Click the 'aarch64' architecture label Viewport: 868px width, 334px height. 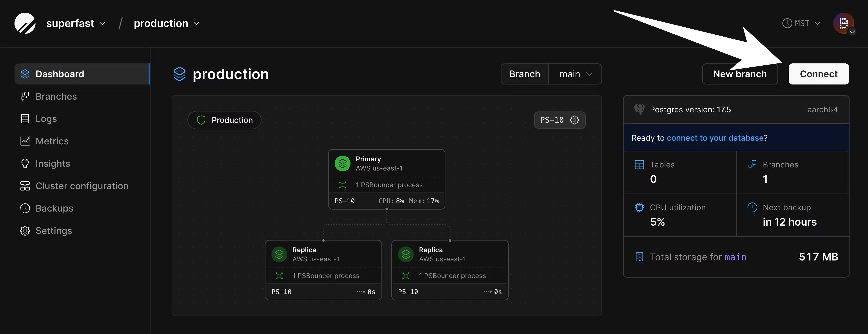pos(822,110)
